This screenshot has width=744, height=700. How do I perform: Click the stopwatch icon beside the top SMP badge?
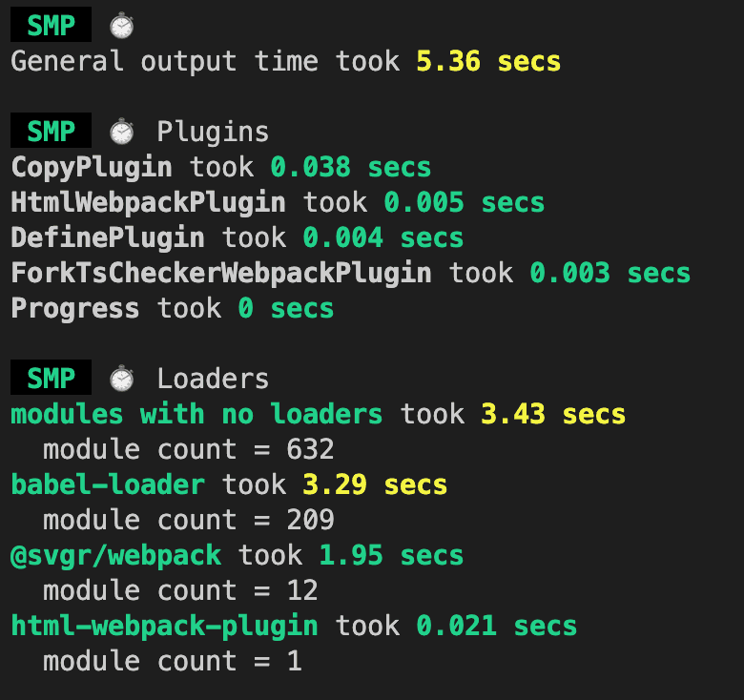pos(121,27)
